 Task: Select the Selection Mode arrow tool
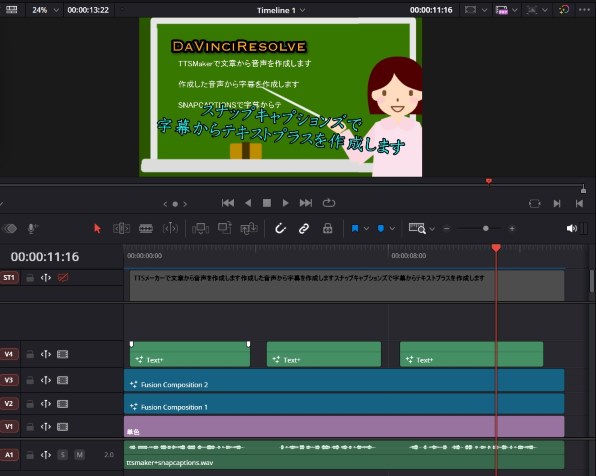coord(97,228)
